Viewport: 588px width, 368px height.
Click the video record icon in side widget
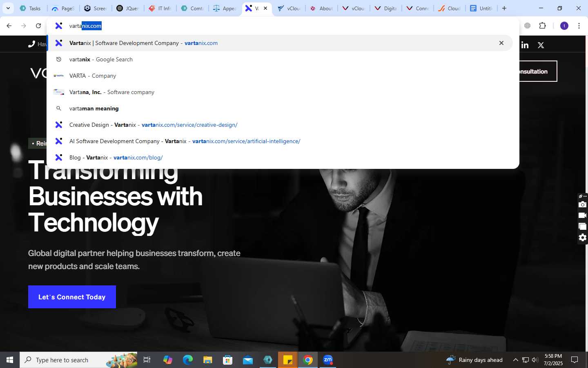coord(583,215)
